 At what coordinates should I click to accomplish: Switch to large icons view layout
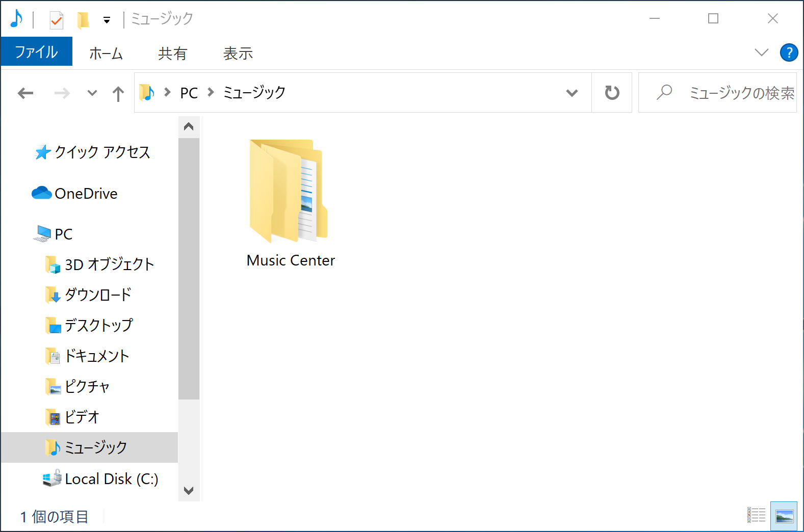tap(784, 516)
